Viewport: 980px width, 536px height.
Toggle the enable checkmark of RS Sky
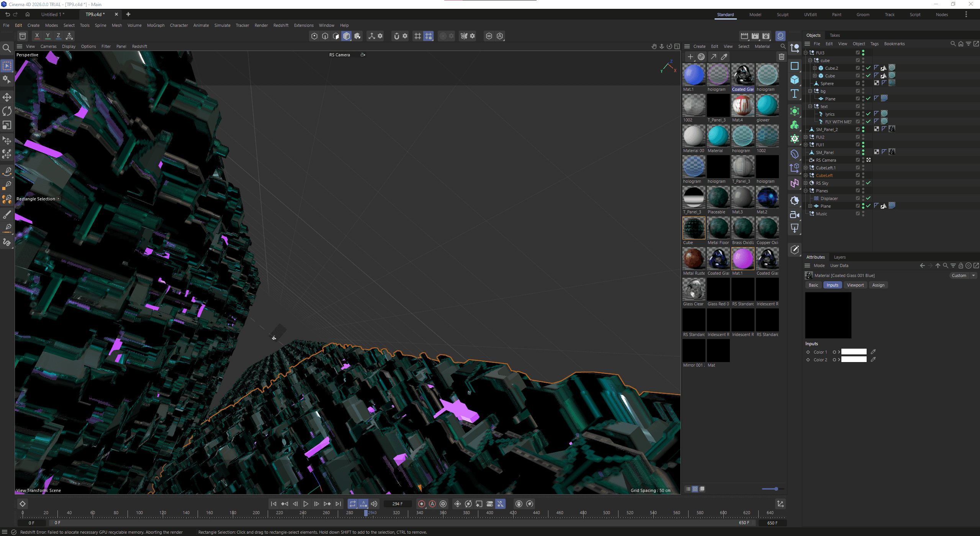point(869,183)
